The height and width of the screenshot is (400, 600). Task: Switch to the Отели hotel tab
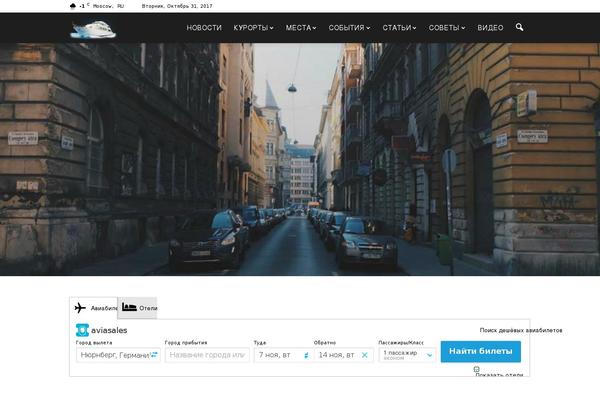point(138,308)
